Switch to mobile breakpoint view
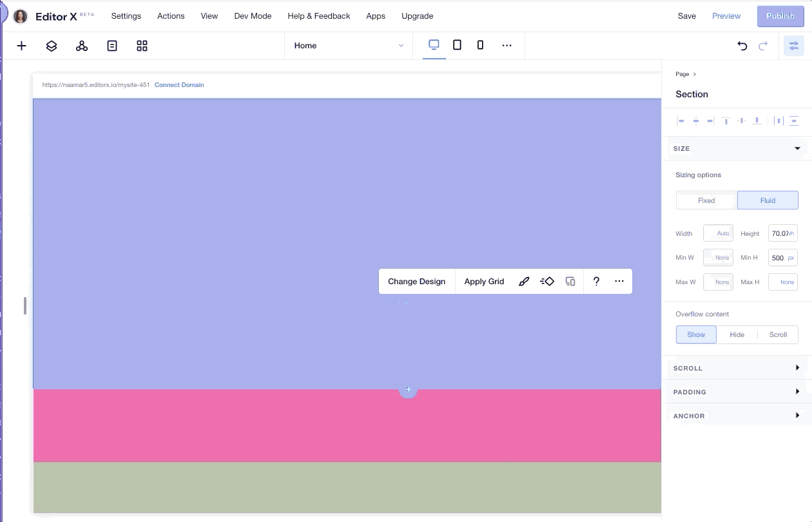The height and width of the screenshot is (522, 812). 480,45
